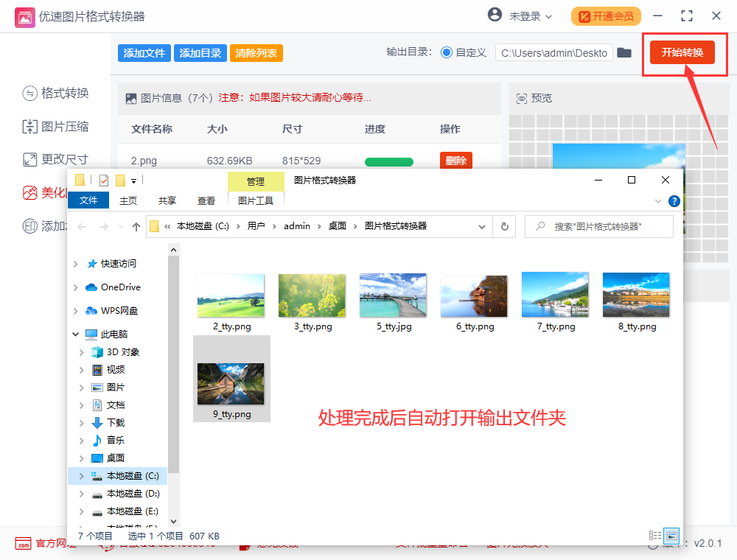The width and height of the screenshot is (737, 560).
Task: Select the 自定义 output directory radio
Action: coord(446,52)
